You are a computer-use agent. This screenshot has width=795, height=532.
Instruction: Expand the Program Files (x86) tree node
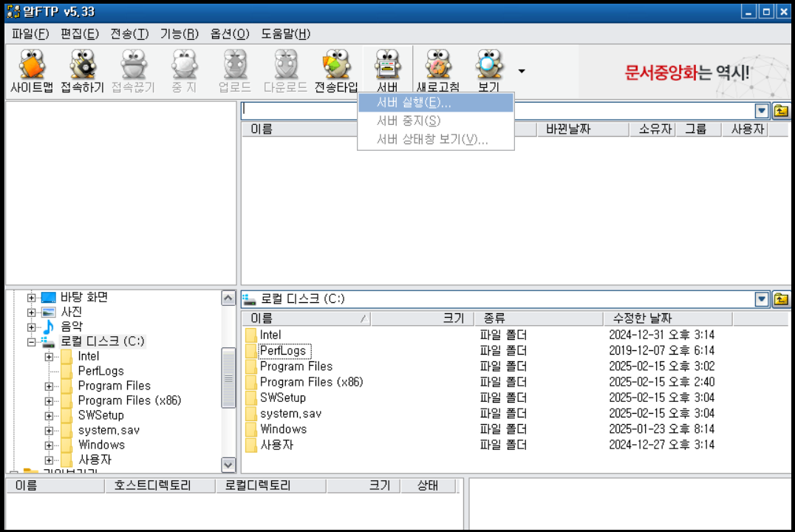tap(49, 400)
